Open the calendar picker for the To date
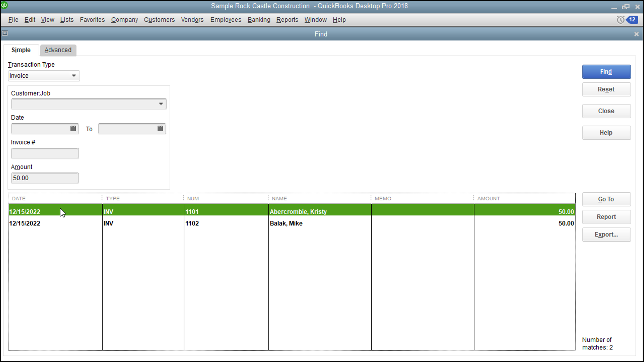Image resolution: width=644 pixels, height=362 pixels. [x=160, y=128]
